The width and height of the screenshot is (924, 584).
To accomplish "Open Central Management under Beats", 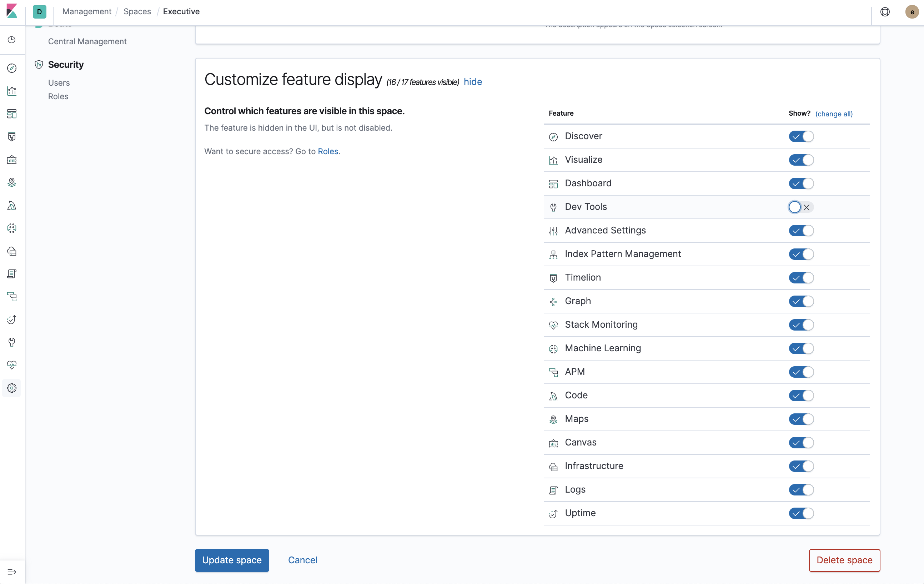I will coord(87,41).
